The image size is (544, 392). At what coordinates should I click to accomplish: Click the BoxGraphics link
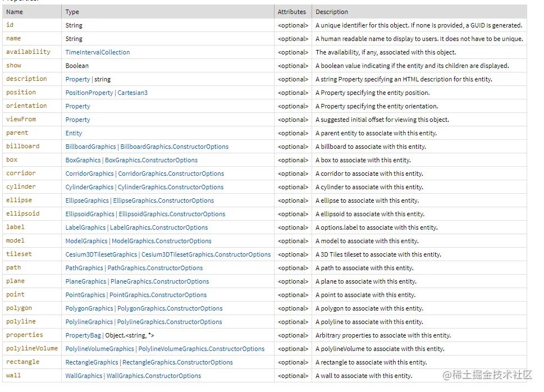83,160
